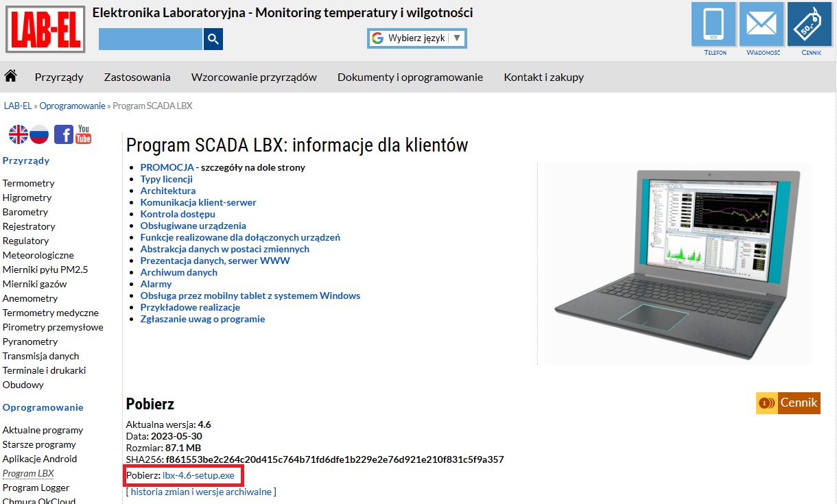Jump to Przykładowe realizacje section

point(190,307)
